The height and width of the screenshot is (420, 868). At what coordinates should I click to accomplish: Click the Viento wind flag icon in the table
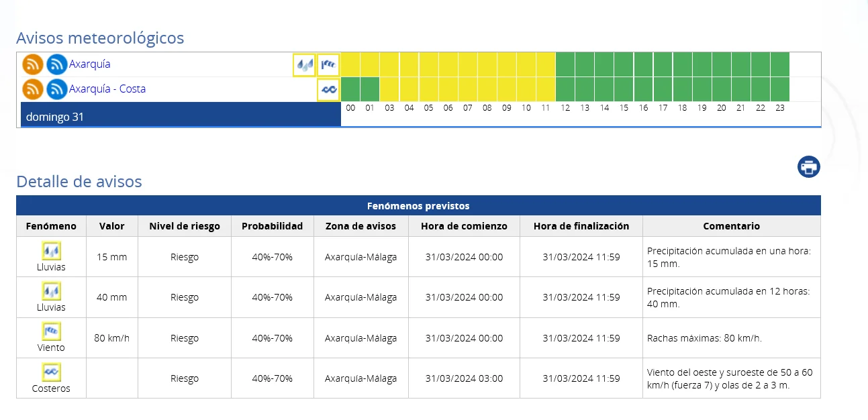(x=52, y=331)
